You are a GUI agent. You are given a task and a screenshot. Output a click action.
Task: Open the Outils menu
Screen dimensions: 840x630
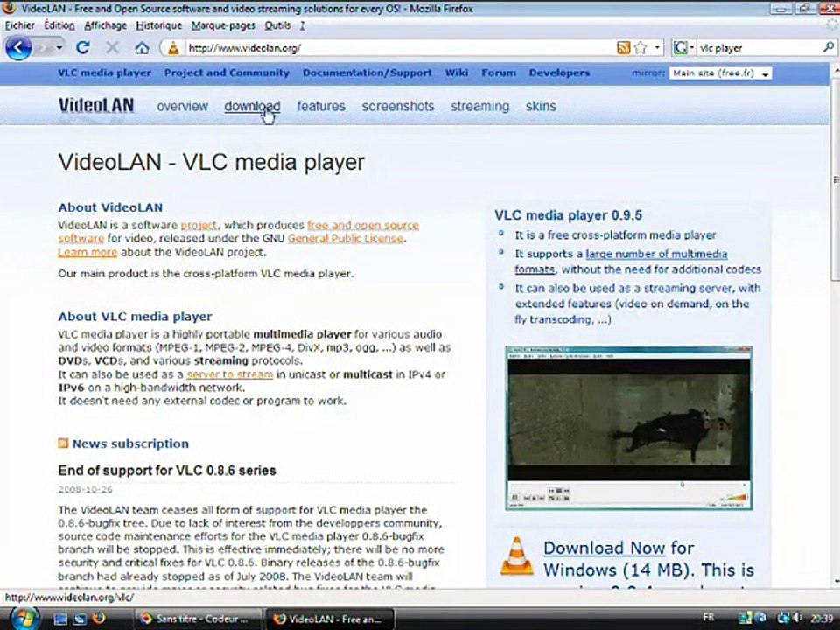[x=277, y=25]
